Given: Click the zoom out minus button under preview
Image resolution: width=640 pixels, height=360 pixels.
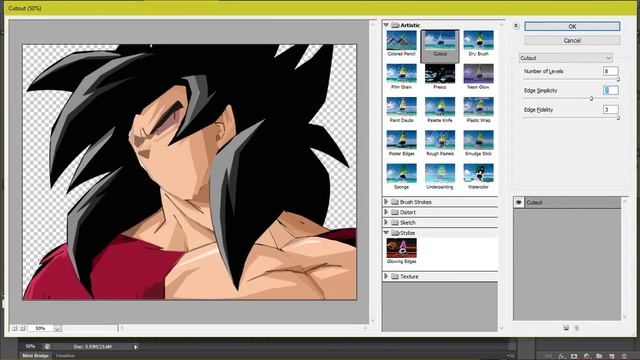Looking at the screenshot, I should [x=14, y=328].
